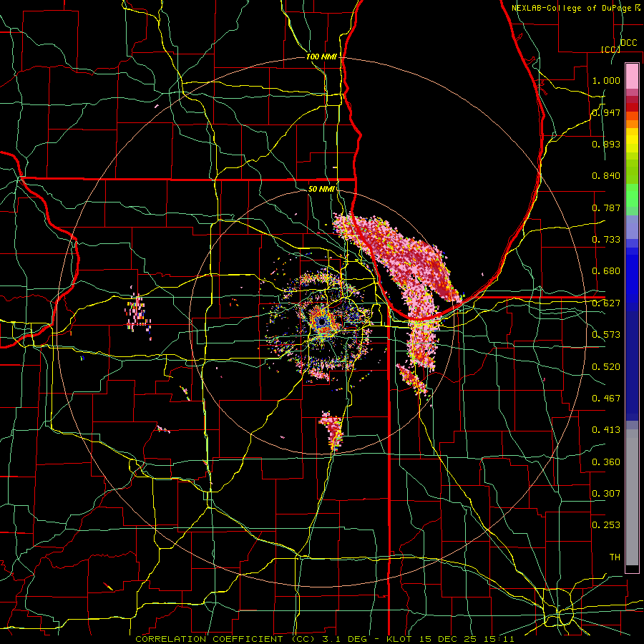Image resolution: width=644 pixels, height=644 pixels.
Task: Pick the dark navy color bar segment
Action: (x=632, y=366)
